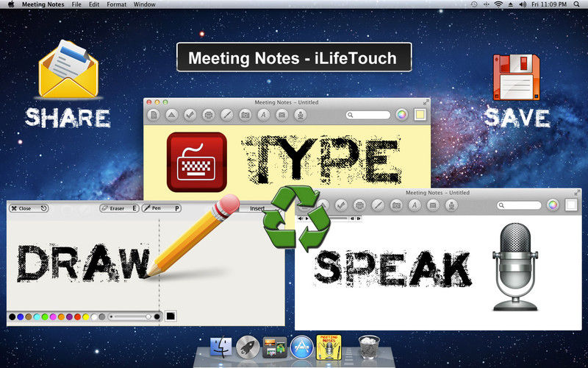Viewport: 588px width, 368px height.
Task: Click font 'A' icon in white note toolbar
Action: tap(415, 205)
